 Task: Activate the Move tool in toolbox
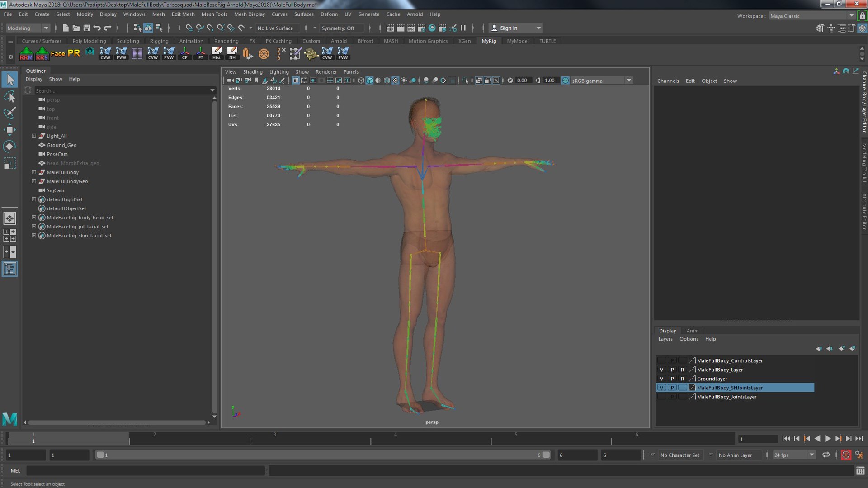(x=9, y=129)
